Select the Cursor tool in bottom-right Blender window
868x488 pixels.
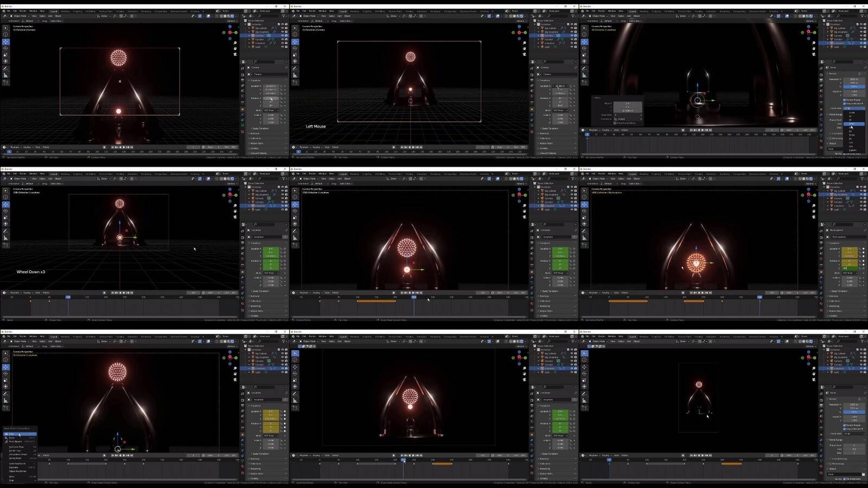click(x=584, y=360)
